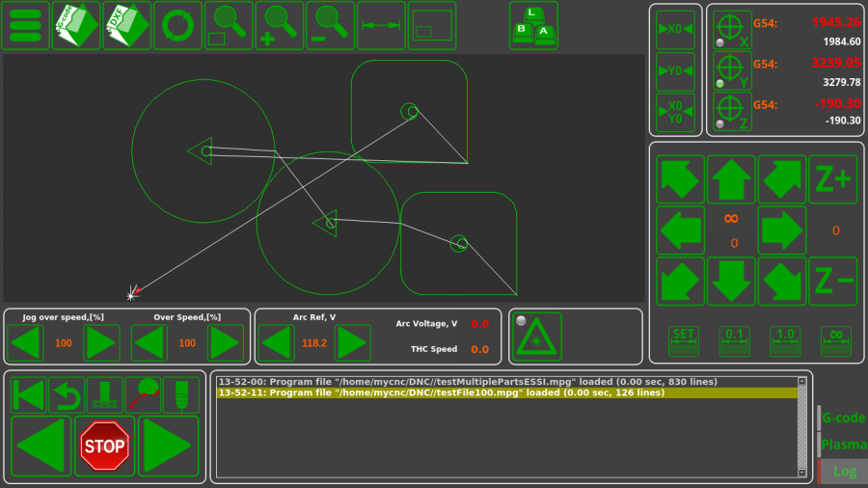
Task: Rewind program to the start
Action: [28, 395]
